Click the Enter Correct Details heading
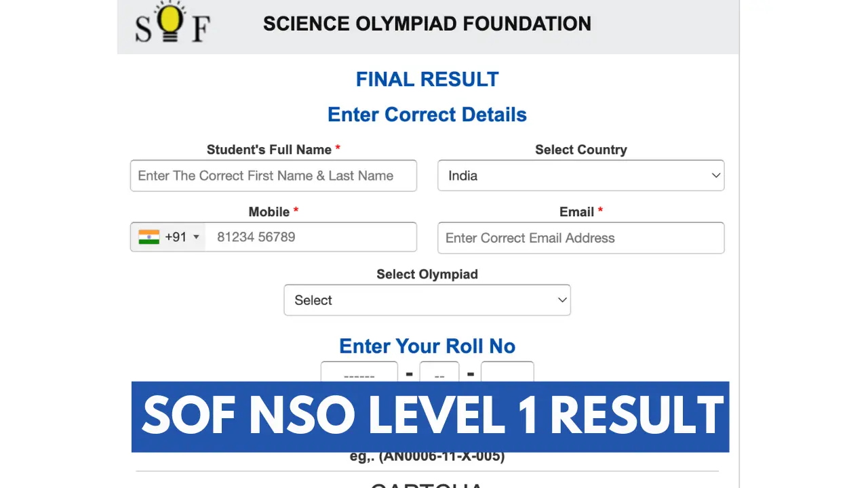Viewport: 868px width, 488px height. pyautogui.click(x=427, y=115)
